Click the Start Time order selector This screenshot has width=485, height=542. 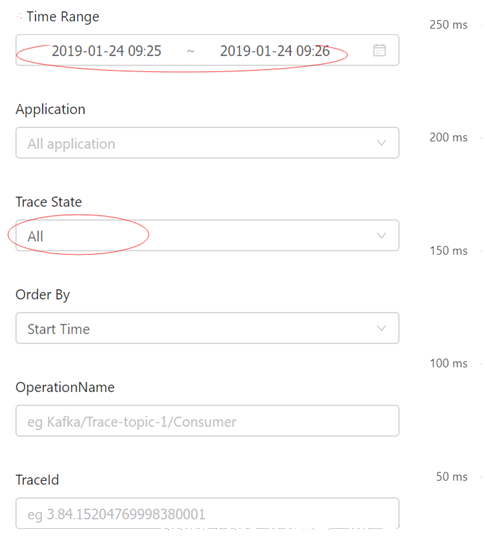[207, 328]
